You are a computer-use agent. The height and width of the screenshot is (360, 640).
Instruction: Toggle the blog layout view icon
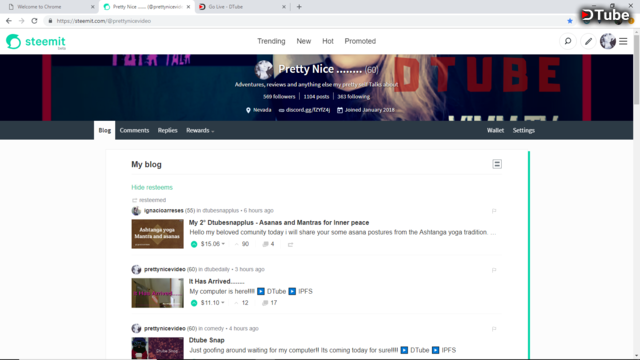click(x=497, y=164)
